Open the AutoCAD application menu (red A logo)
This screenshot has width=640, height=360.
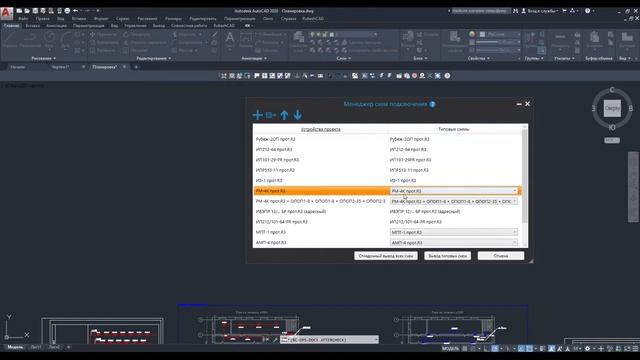click(x=6, y=13)
